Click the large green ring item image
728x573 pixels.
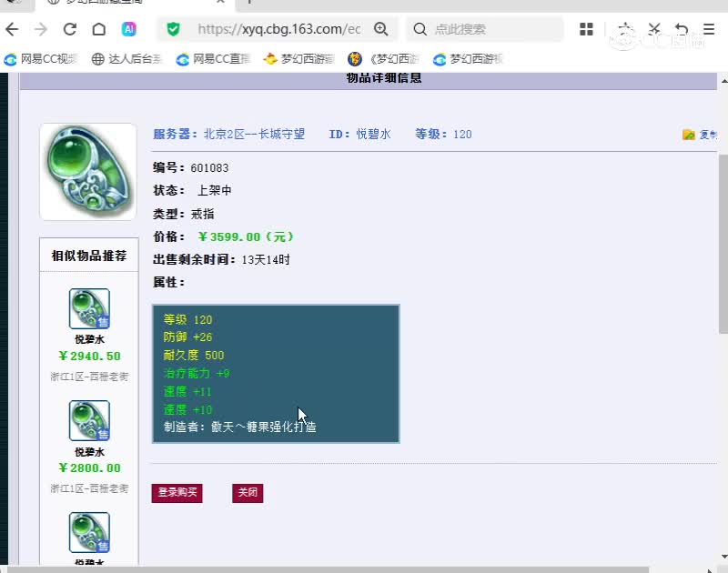coord(88,172)
